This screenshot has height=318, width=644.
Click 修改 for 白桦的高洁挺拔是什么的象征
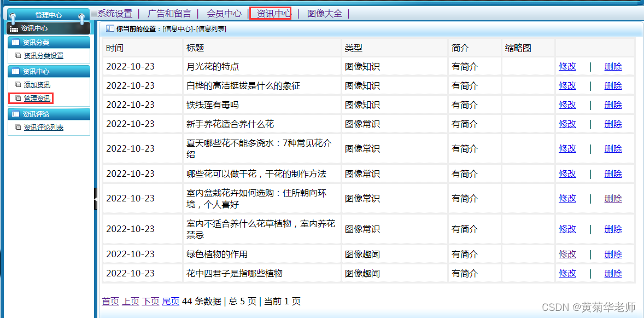point(567,85)
